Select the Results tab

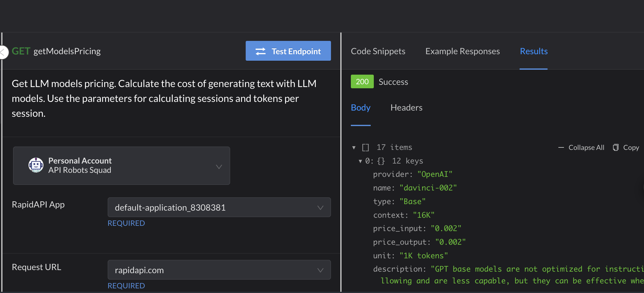pos(534,51)
